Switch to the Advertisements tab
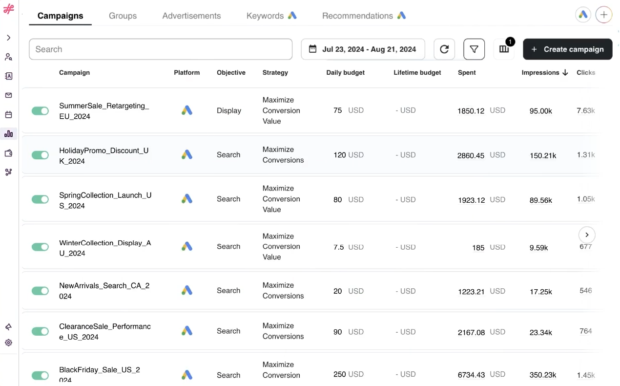Viewport: 620px width, 386px height. coord(191,16)
